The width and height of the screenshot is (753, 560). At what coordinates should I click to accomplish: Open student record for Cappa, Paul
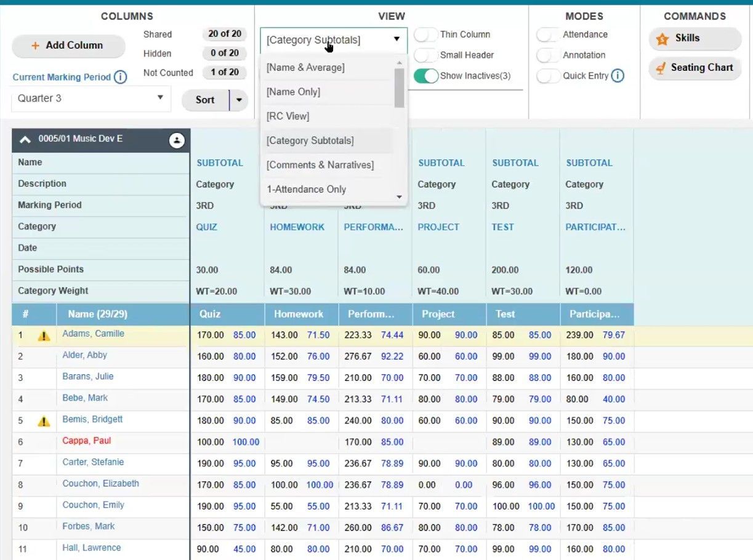pyautogui.click(x=86, y=441)
